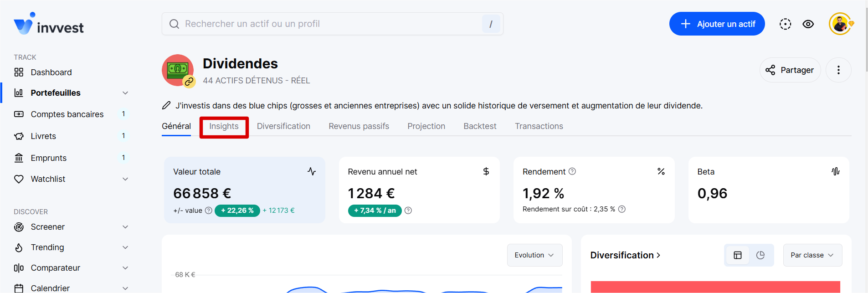868x293 pixels.
Task: Click the link badge on portfolio icon
Action: [x=189, y=82]
